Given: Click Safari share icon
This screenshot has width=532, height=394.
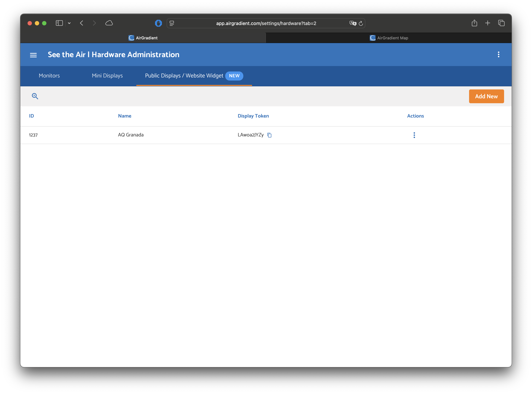Looking at the screenshot, I should click(x=474, y=23).
